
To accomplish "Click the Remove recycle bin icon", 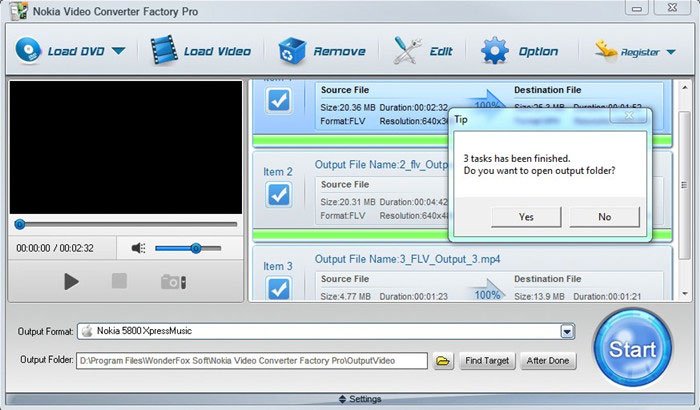I will 292,50.
